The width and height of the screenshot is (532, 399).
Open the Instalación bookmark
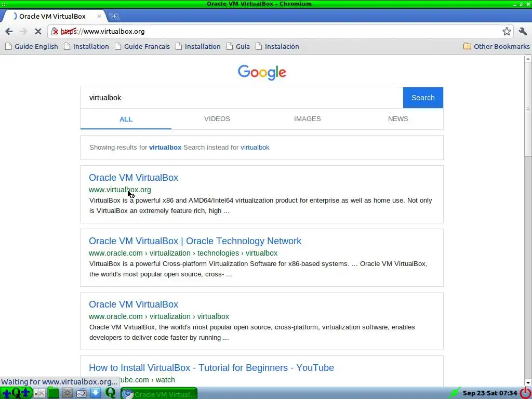click(x=277, y=46)
